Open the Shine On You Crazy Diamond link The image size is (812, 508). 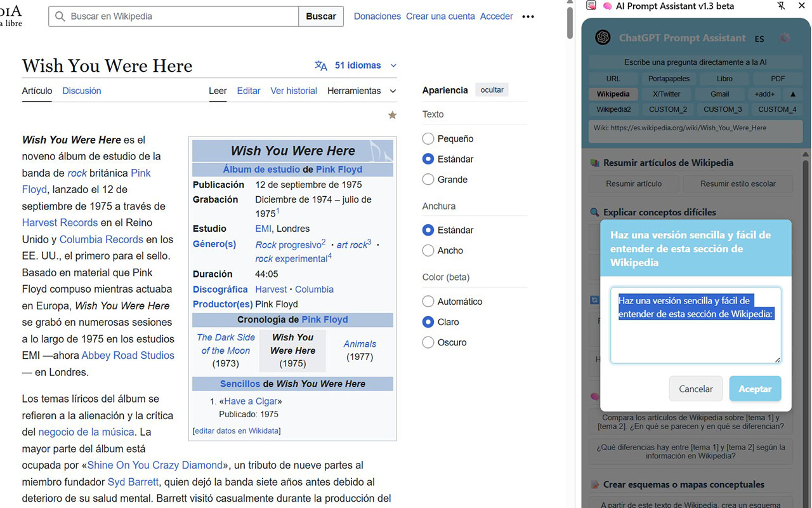click(x=155, y=465)
